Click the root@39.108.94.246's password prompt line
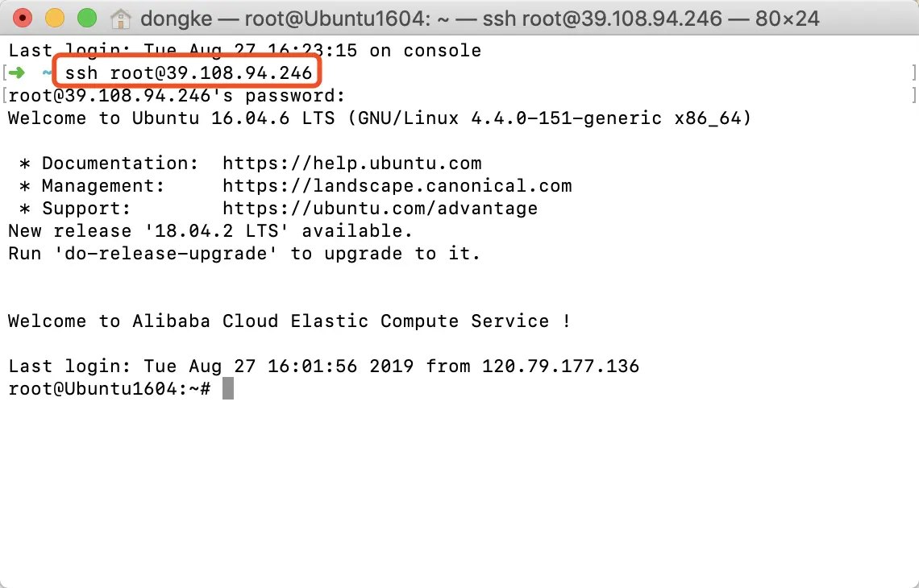The image size is (919, 588). 177,96
